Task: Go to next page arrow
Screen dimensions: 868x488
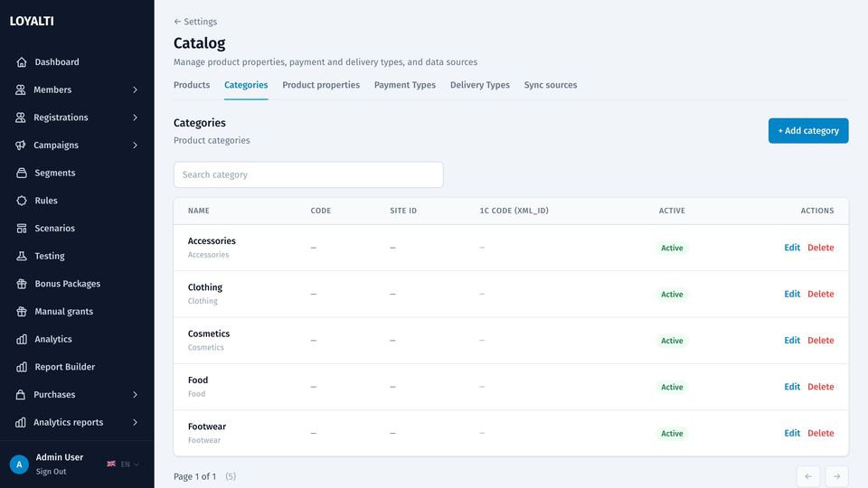Action: [x=836, y=476]
